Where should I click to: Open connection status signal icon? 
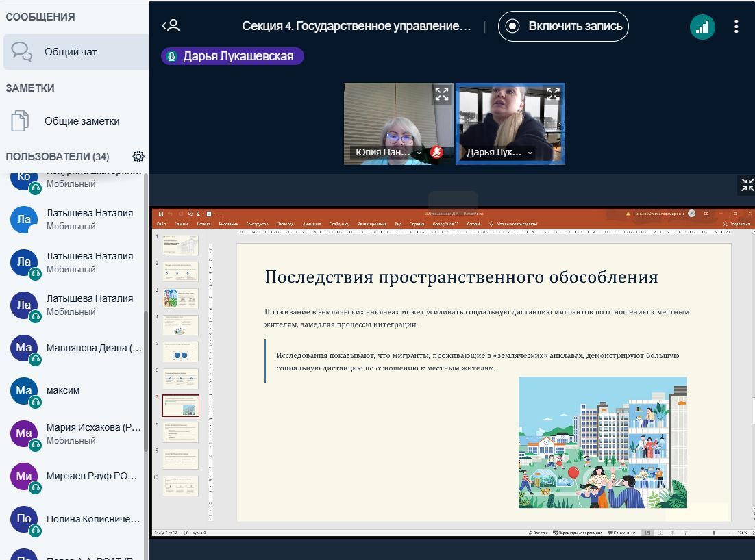[702, 27]
